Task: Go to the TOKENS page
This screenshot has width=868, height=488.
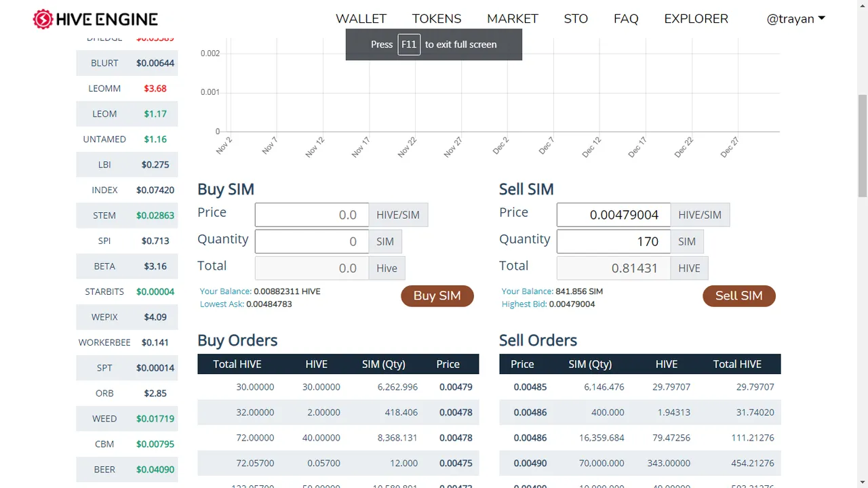Action: tap(437, 19)
